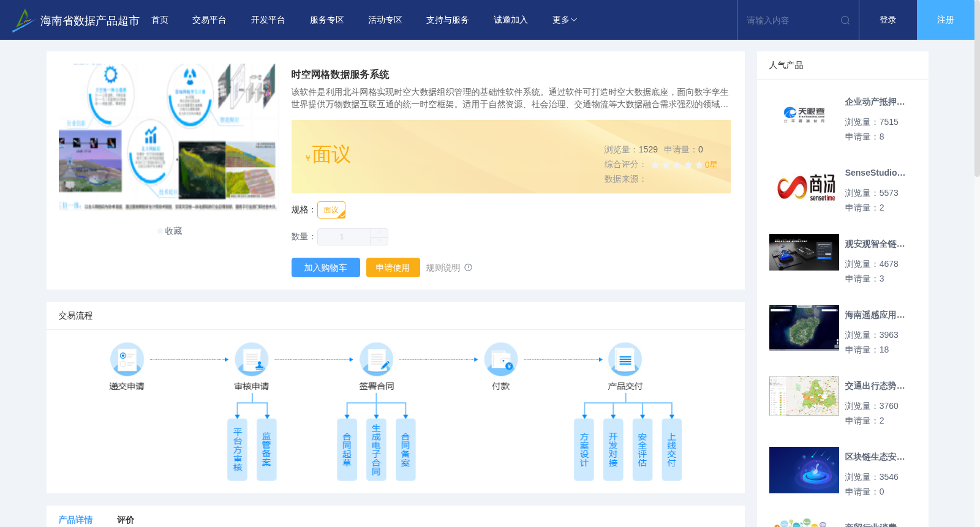The width and height of the screenshot is (980, 527).
Task: Open the SenseTime 商汤 product logo
Action: (x=804, y=186)
